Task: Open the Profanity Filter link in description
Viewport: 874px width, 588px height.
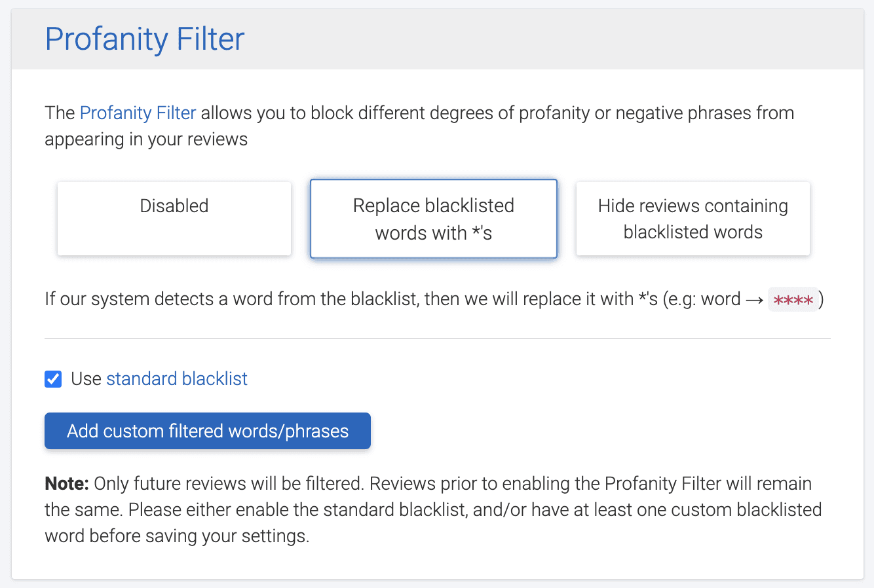Action: click(138, 113)
